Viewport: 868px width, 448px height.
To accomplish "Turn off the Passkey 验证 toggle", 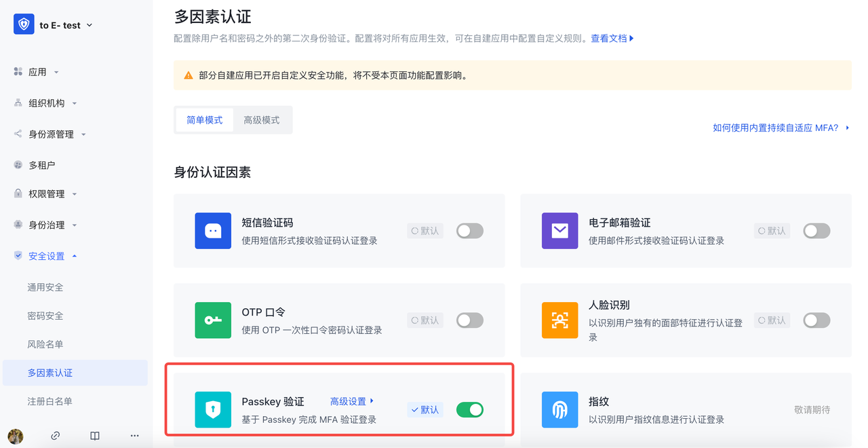I will (469, 410).
